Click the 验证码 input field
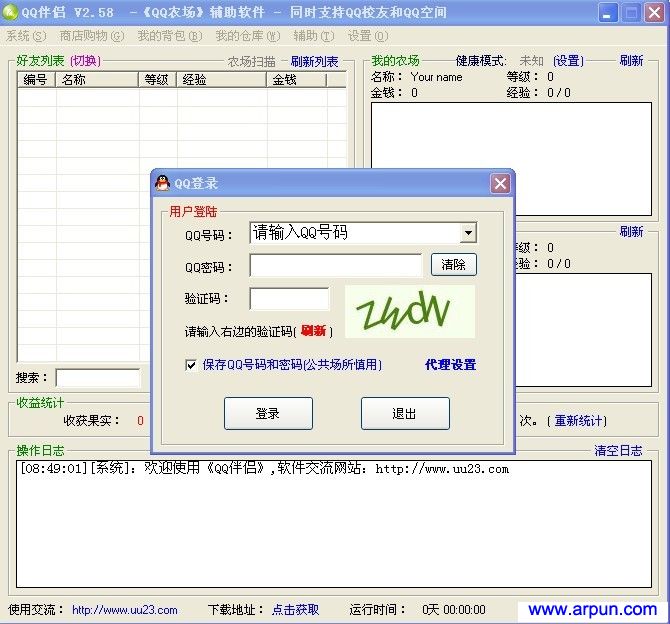Viewport: 670px width, 624px height. coord(289,298)
